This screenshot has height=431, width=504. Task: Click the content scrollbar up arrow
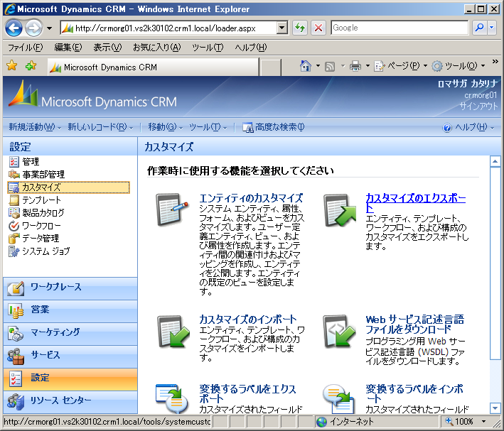tap(495, 162)
